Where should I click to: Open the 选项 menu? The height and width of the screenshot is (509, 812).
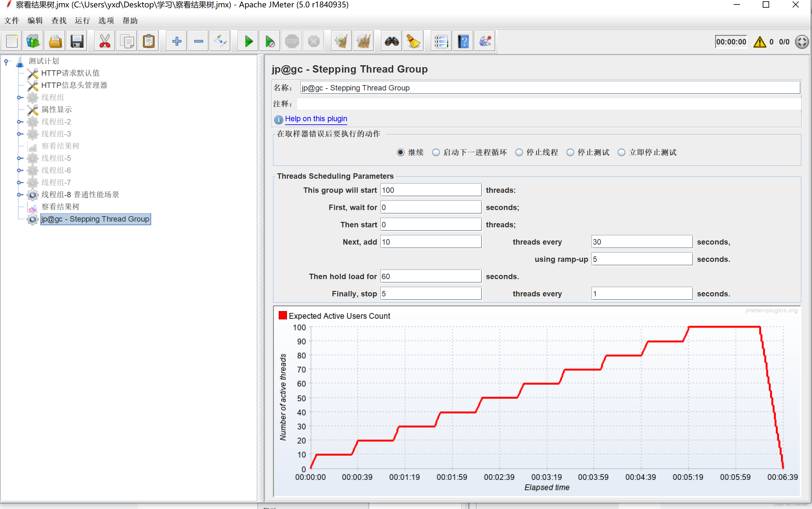click(106, 20)
